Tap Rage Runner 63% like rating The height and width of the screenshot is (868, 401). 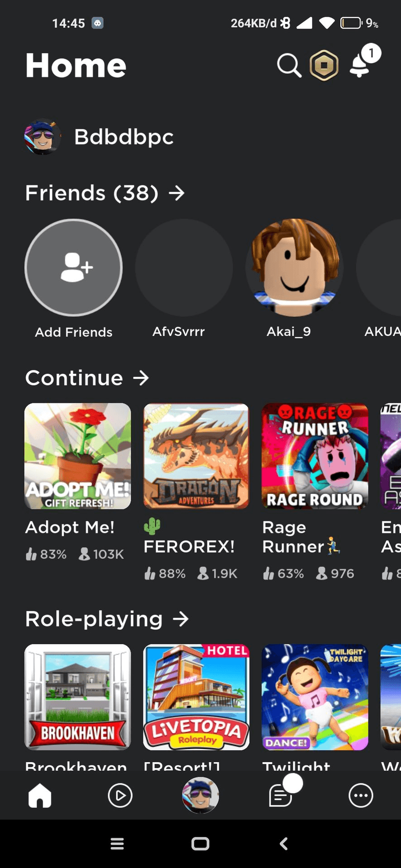tap(283, 574)
